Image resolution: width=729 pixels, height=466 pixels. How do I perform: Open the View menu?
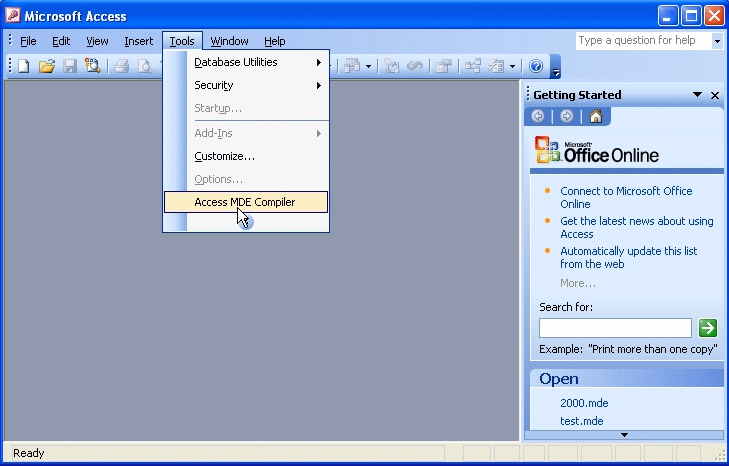coord(97,41)
